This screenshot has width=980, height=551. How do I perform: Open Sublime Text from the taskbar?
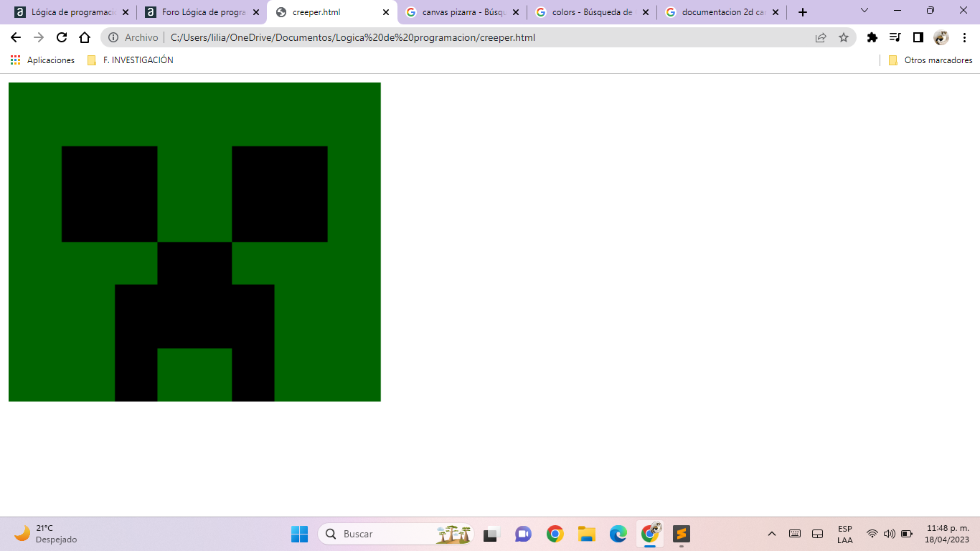pyautogui.click(x=682, y=534)
